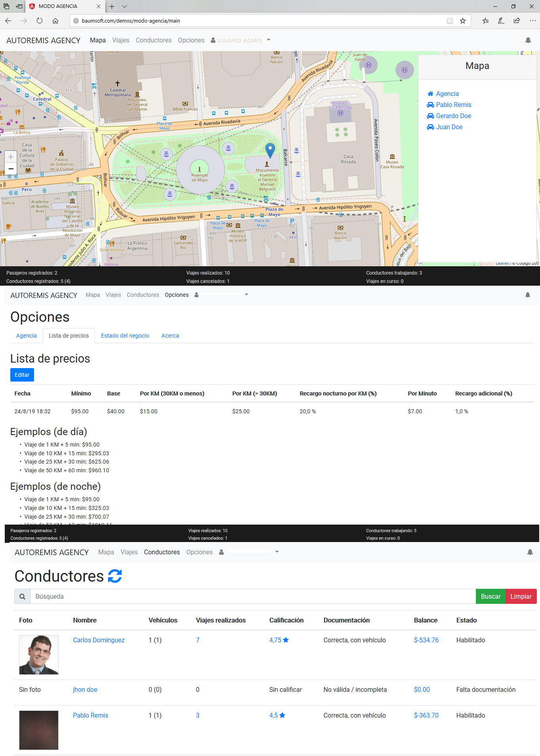
Task: Click the notification bell in top navbar
Action: point(528,40)
